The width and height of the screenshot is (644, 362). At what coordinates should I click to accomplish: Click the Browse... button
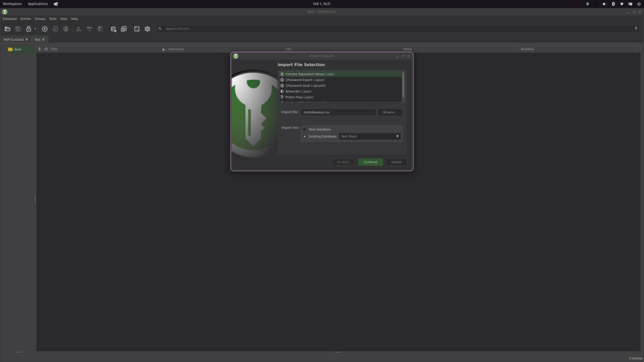click(x=389, y=112)
